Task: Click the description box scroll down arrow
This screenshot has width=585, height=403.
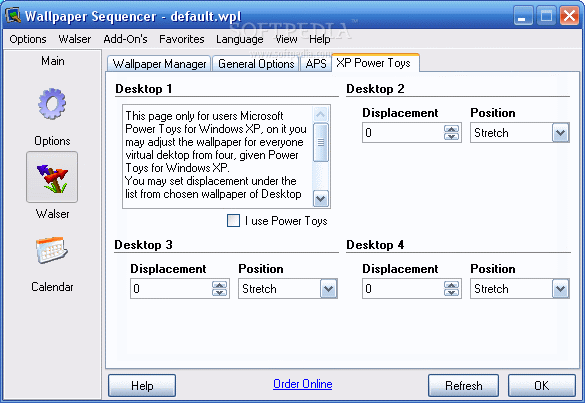Action: [x=320, y=199]
